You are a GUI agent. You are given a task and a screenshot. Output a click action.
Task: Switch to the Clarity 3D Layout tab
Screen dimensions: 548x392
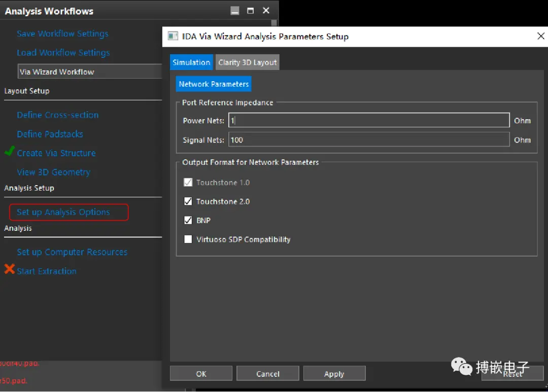pos(248,62)
